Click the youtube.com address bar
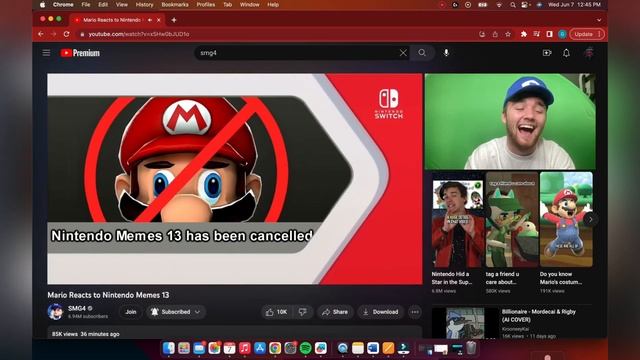 pos(139,34)
